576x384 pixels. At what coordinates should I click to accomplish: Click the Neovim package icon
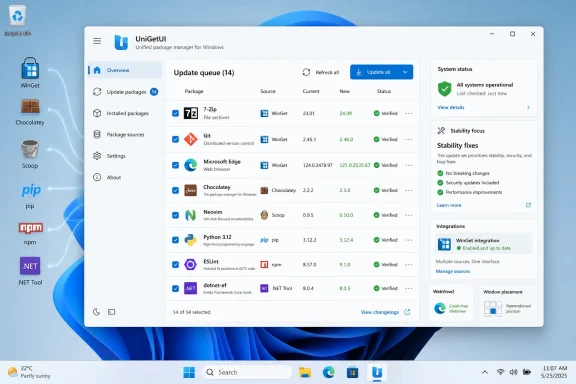(191, 215)
